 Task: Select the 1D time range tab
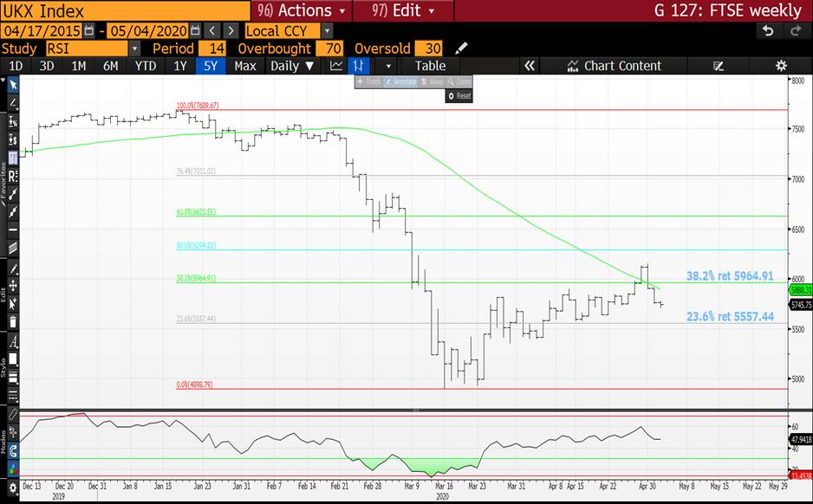[16, 66]
